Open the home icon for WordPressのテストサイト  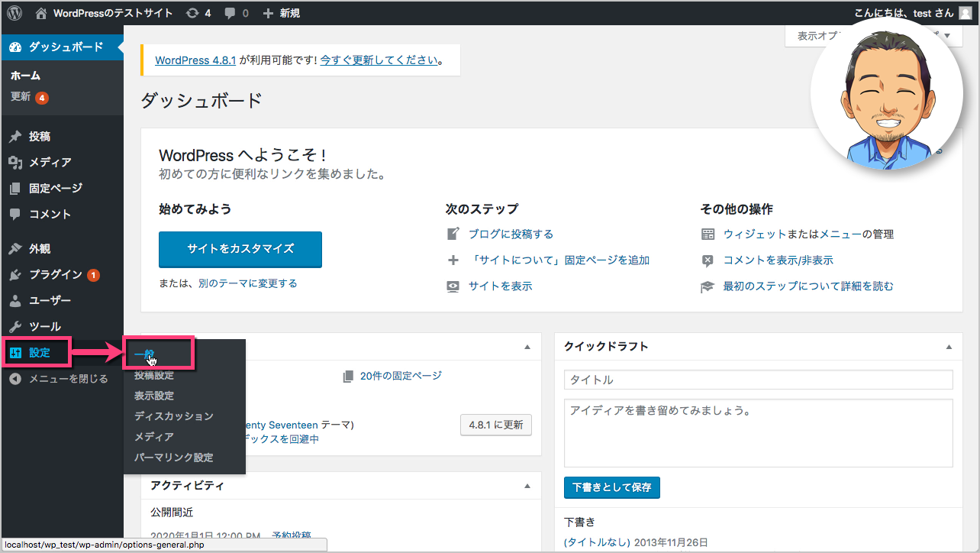41,13
